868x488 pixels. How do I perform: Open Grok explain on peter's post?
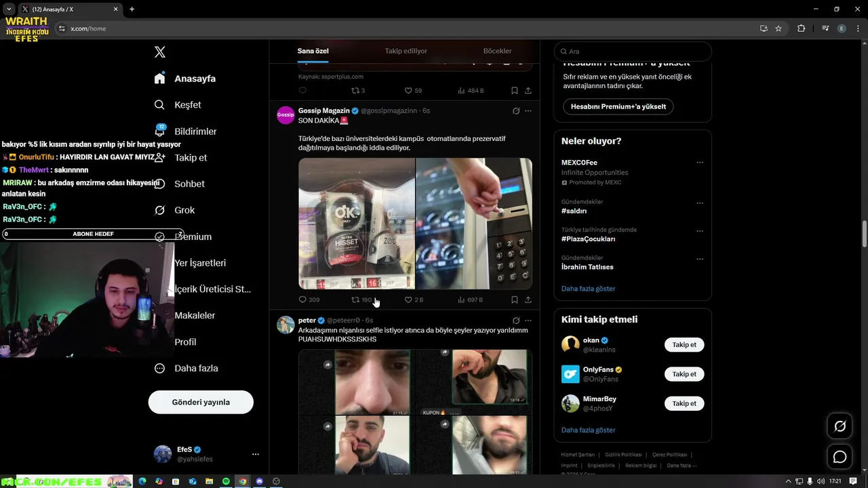tap(516, 321)
